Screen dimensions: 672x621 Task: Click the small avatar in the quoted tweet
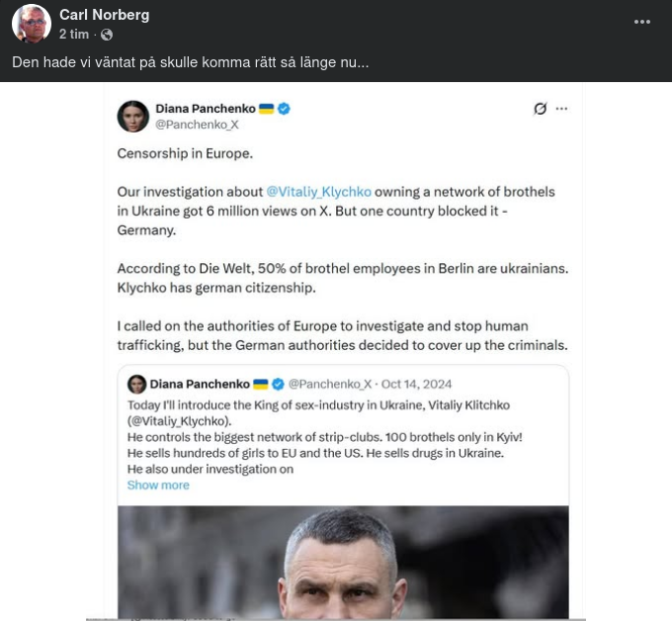(136, 384)
